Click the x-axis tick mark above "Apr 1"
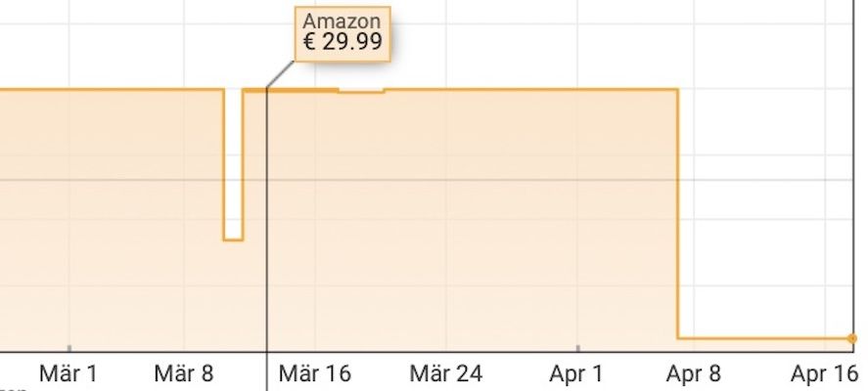 (x=577, y=348)
